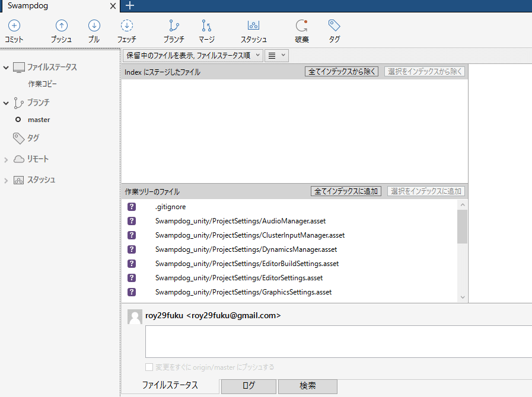
Task: Click the question-mark icon beside AudioManager.asset
Action: point(132,221)
